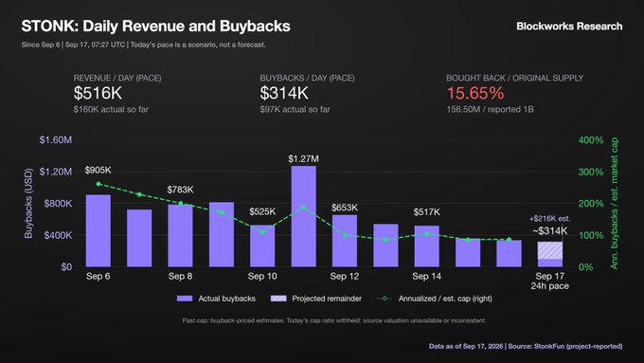This screenshot has height=363, width=644.
Task: Click the green line point above Sep 6
Action: (x=98, y=184)
